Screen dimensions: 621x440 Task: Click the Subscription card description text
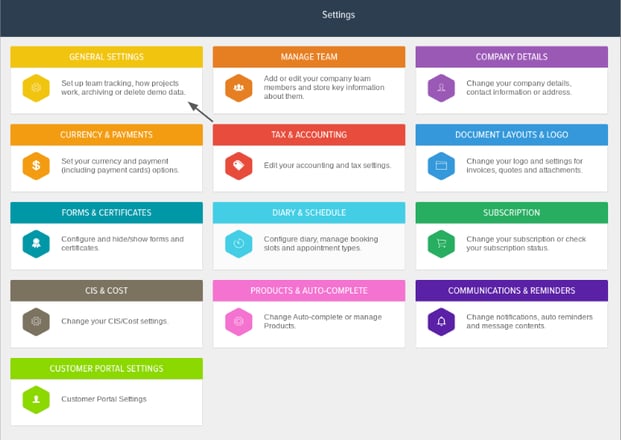526,244
